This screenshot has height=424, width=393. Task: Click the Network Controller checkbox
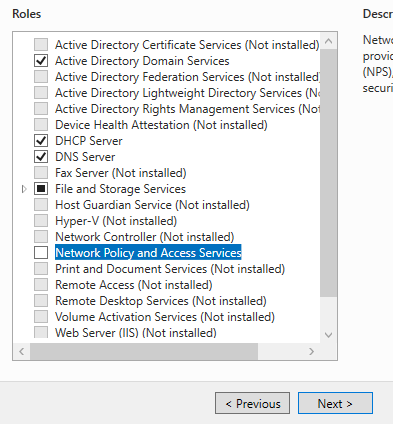tap(41, 237)
